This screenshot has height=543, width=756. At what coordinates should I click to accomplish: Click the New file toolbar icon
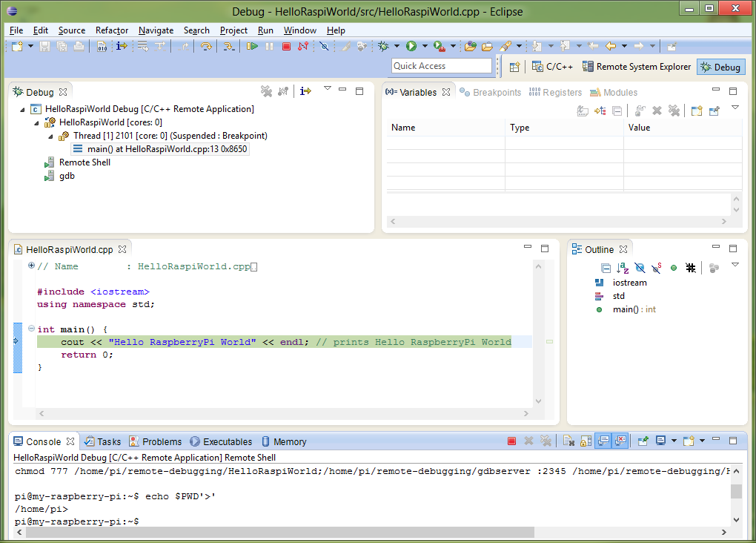[17, 46]
